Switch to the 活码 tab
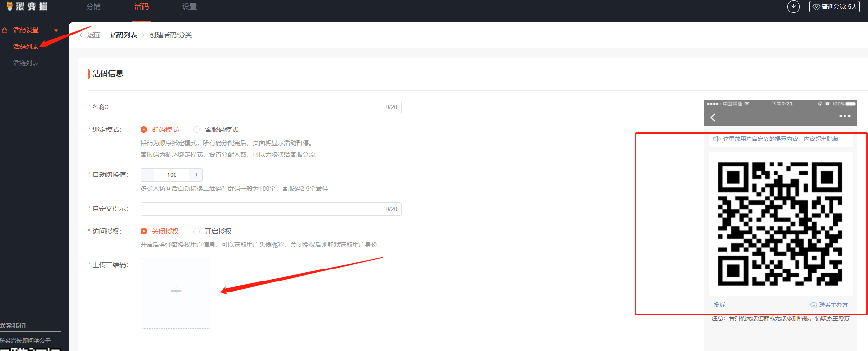The image size is (868, 351). tap(141, 7)
